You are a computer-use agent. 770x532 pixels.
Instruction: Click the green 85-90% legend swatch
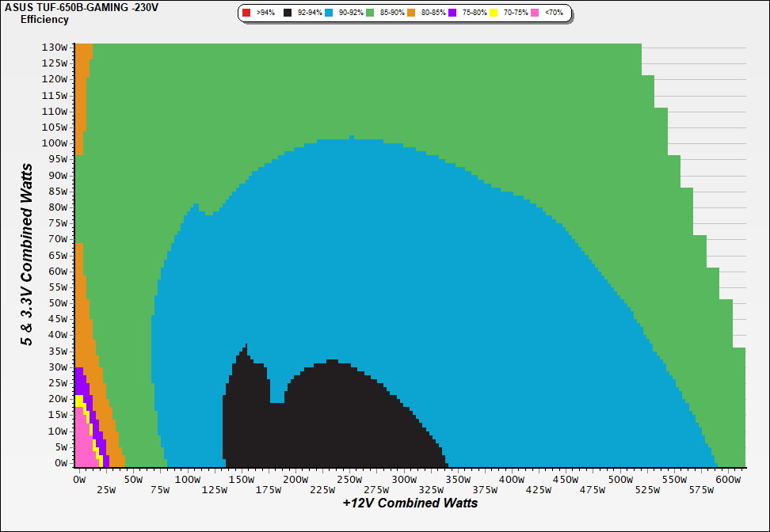click(x=371, y=13)
